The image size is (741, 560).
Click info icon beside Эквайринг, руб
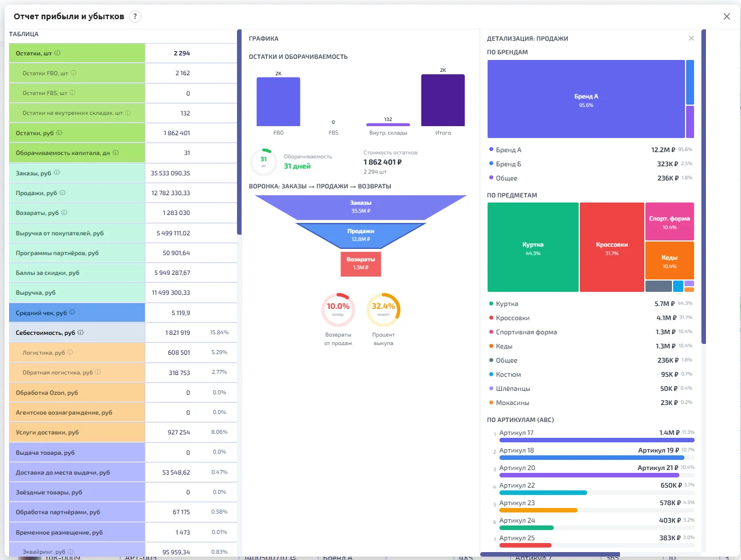(71, 552)
